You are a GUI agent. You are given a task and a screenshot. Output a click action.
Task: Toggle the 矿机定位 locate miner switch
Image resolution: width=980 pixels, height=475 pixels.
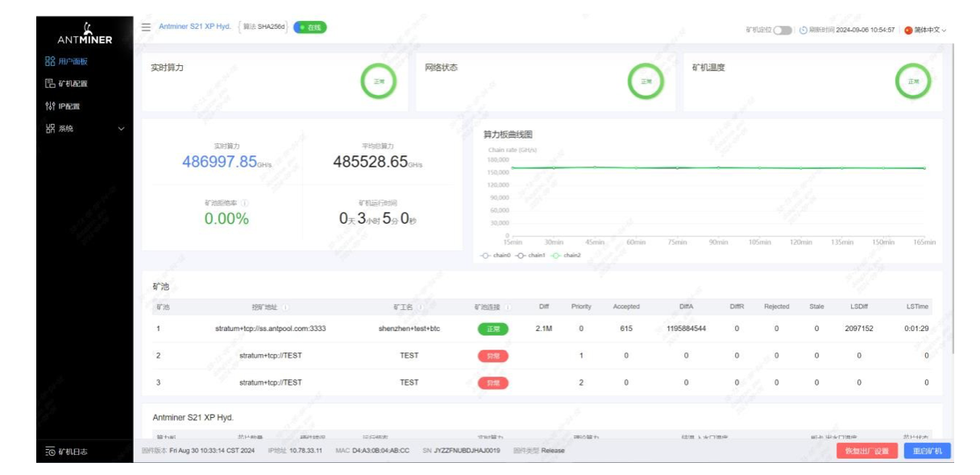click(783, 30)
